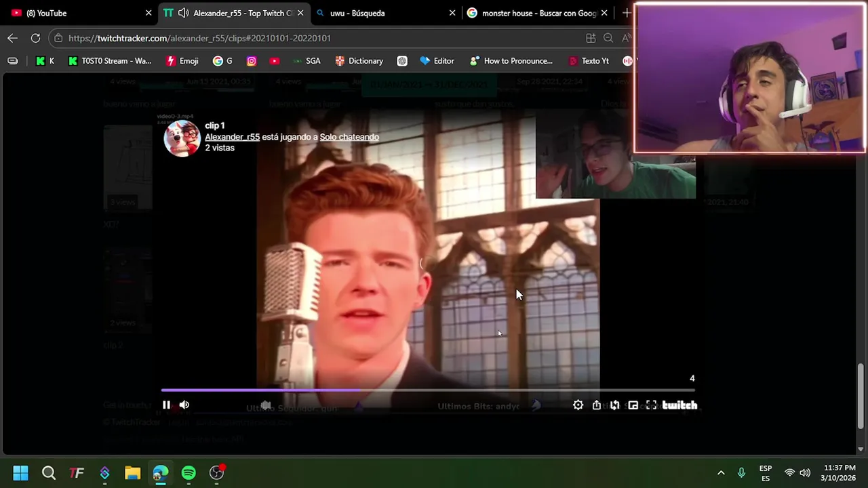The image size is (868, 488).
Task: Mute tab using the tab speaker icon
Action: coord(183,13)
